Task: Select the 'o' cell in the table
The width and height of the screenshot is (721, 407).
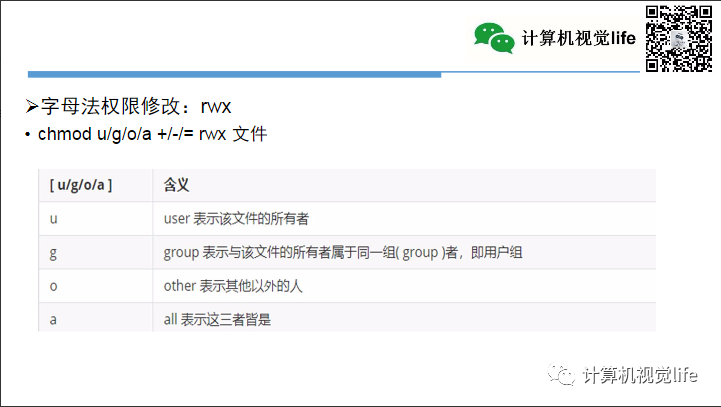Action: (x=53, y=286)
